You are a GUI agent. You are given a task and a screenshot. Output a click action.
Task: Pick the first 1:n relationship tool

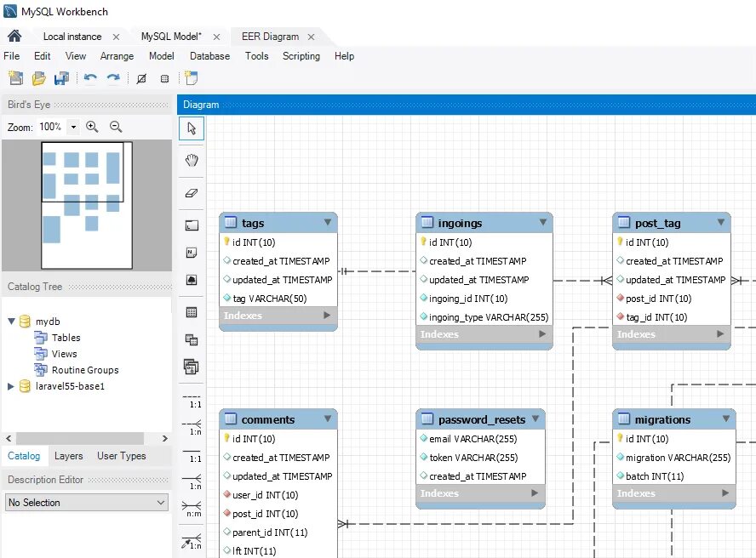coord(192,428)
